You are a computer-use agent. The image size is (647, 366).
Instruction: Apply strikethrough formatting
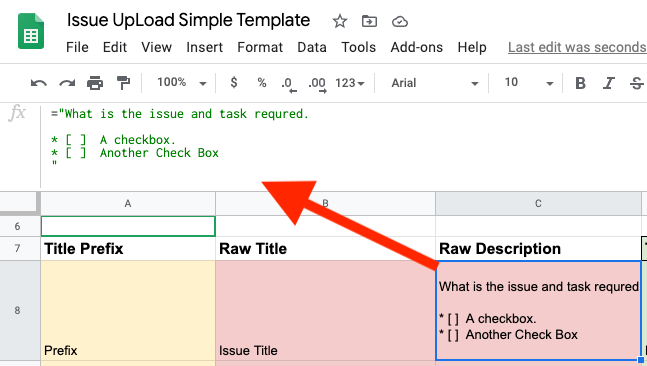pos(636,83)
